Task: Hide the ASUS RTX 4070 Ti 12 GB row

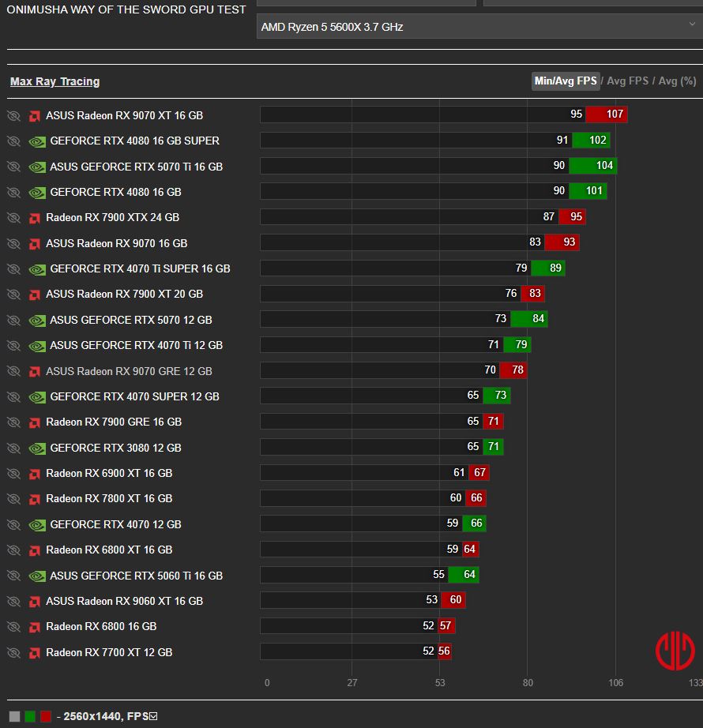Action: pyautogui.click(x=14, y=346)
